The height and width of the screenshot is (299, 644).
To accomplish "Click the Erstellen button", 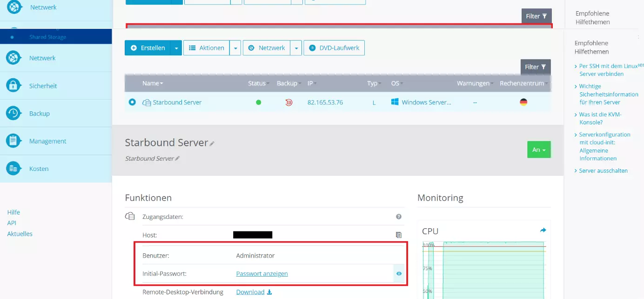I will pyautogui.click(x=148, y=48).
